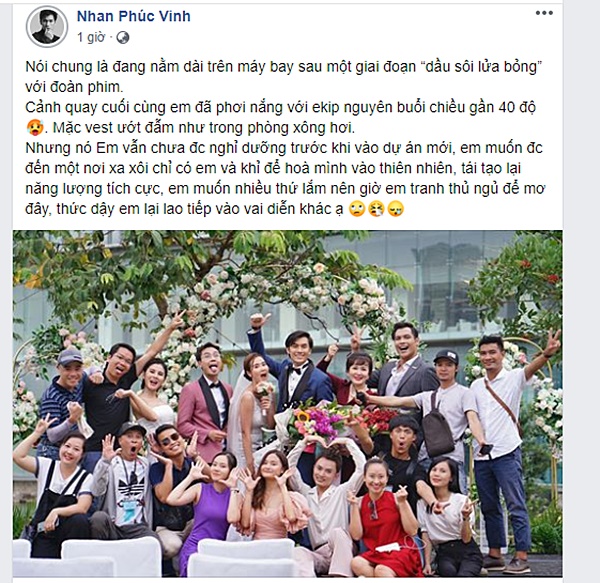Viewport: 600px width, 583px height.
Task: Click the sleepy emoji, last in the post
Action: (x=396, y=209)
